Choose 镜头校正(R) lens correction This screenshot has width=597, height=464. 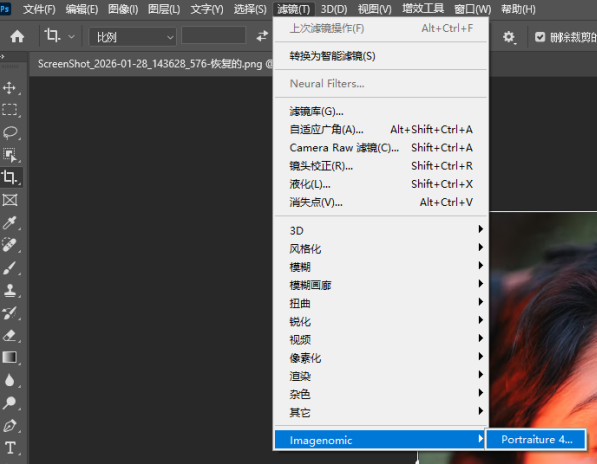click(x=381, y=166)
